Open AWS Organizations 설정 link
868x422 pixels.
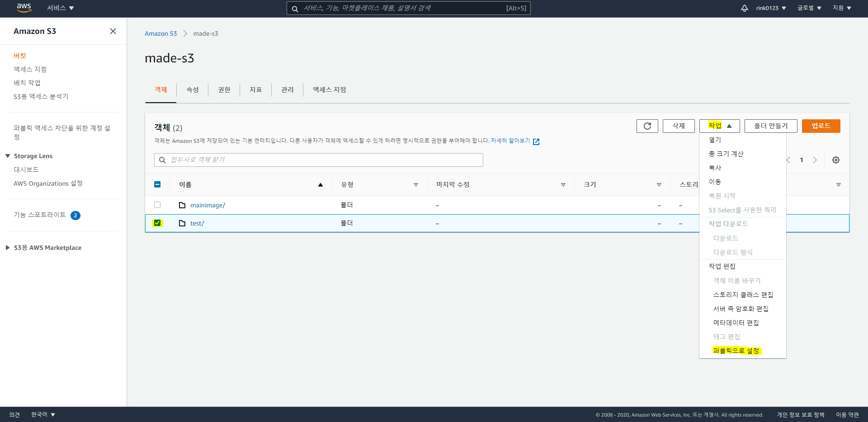[x=48, y=183]
